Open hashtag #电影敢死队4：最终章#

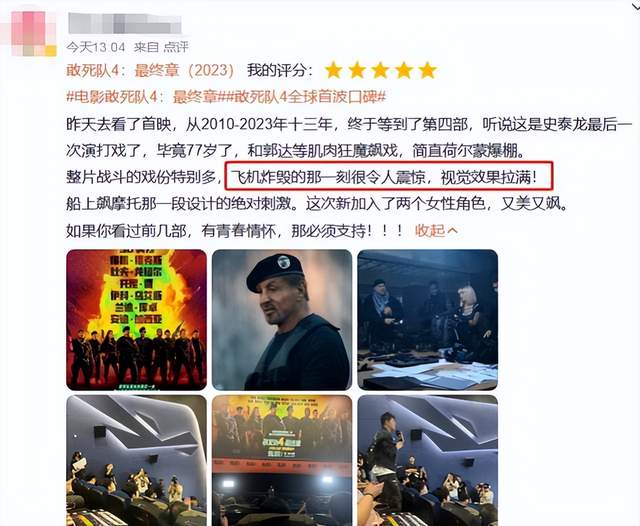(144, 97)
